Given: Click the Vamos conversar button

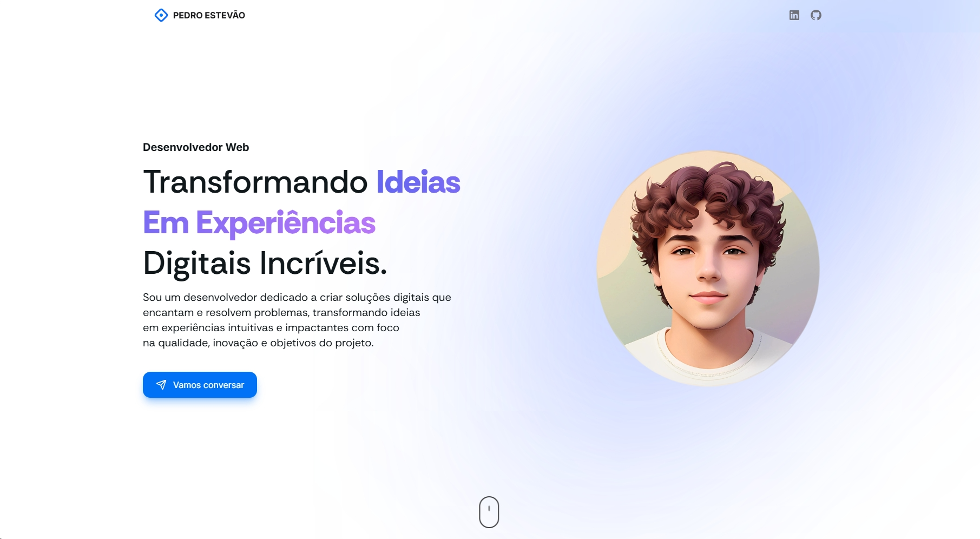Looking at the screenshot, I should (x=200, y=385).
